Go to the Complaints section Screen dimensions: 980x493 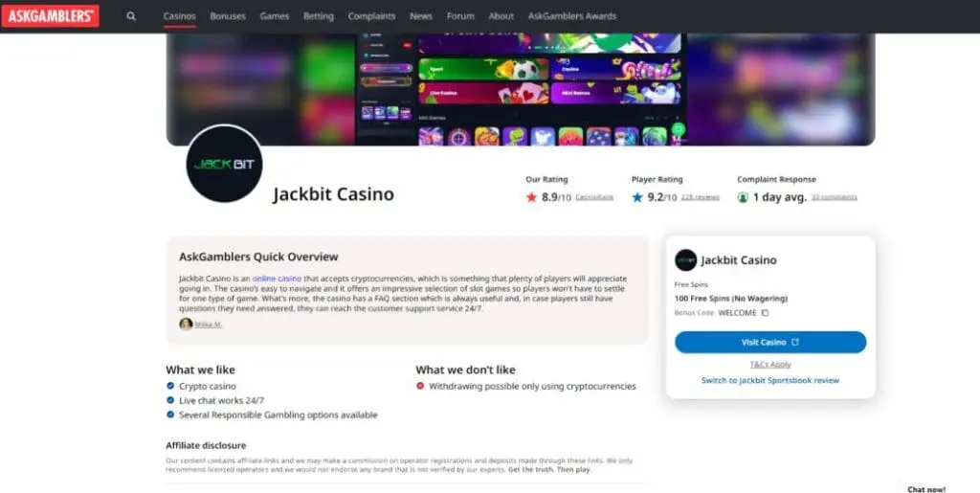pos(371,16)
